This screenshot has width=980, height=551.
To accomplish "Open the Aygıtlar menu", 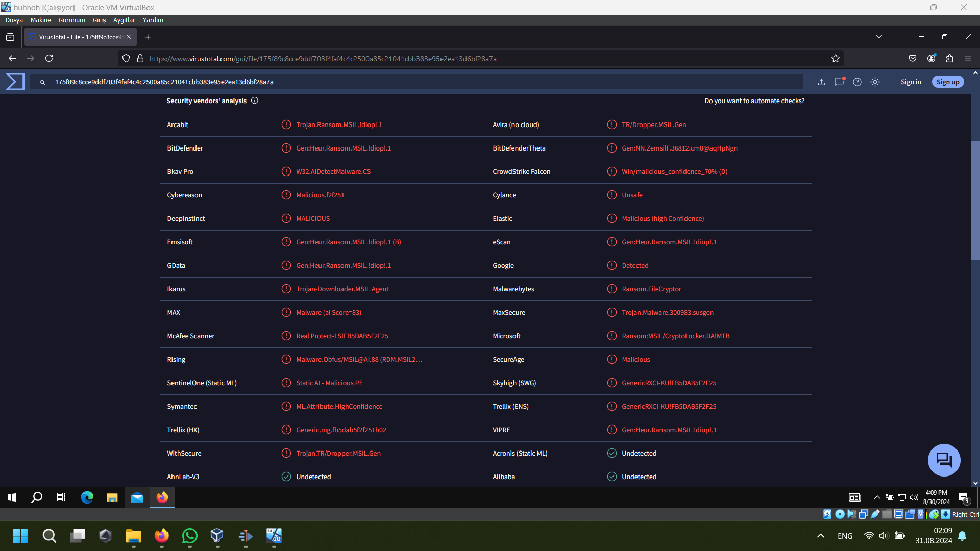I will [x=124, y=20].
